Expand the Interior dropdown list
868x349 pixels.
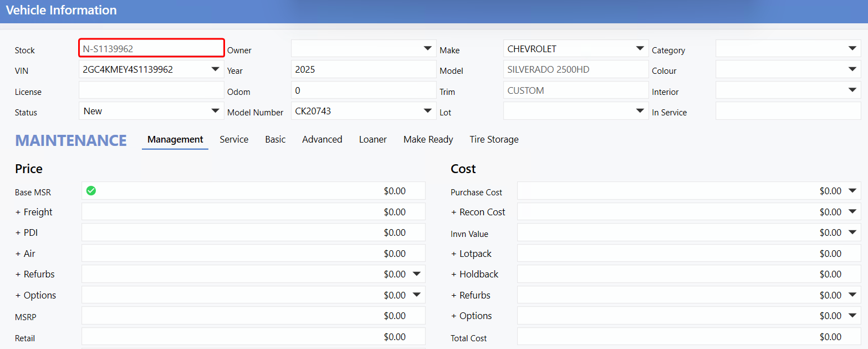pyautogui.click(x=852, y=90)
